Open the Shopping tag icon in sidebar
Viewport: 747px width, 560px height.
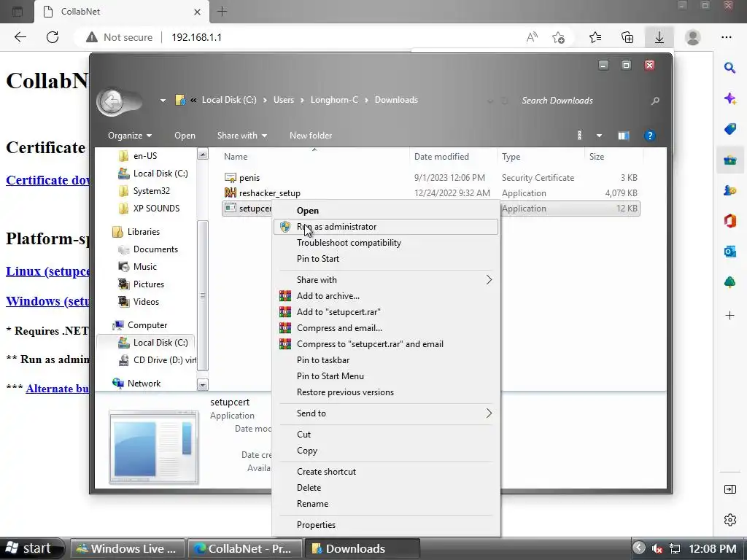729,129
